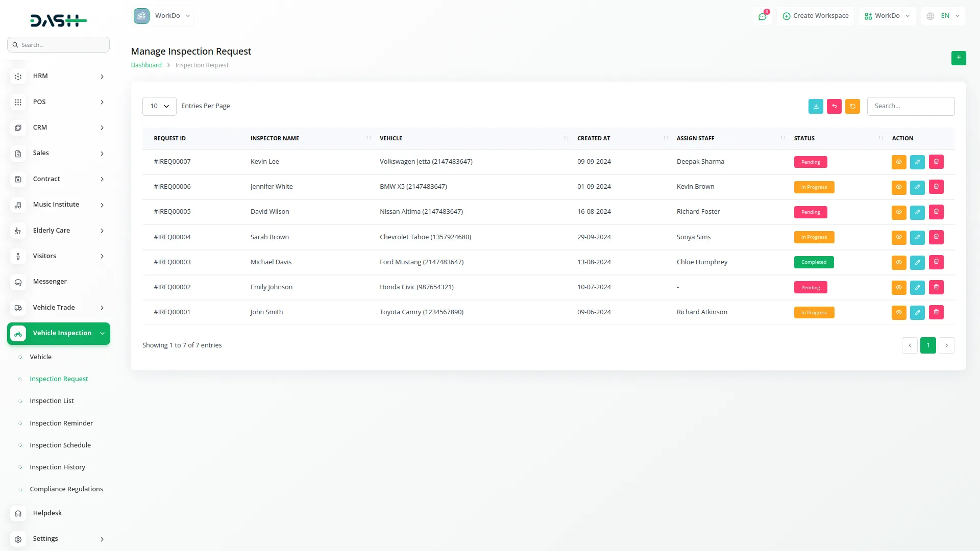Delete the Kevin Lee inspection request
Image resolution: width=980 pixels, height=551 pixels.
(x=936, y=162)
